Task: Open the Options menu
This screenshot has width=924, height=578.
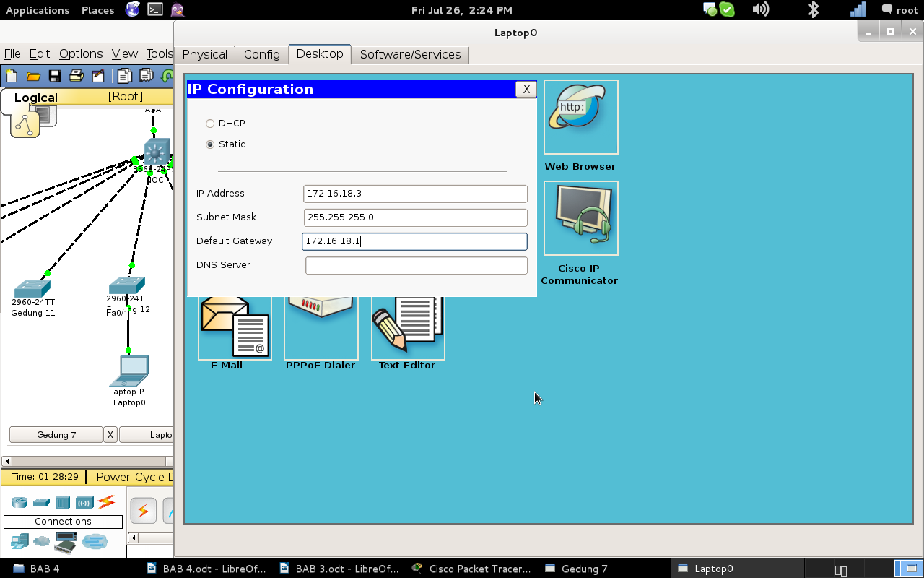Action: coord(81,53)
